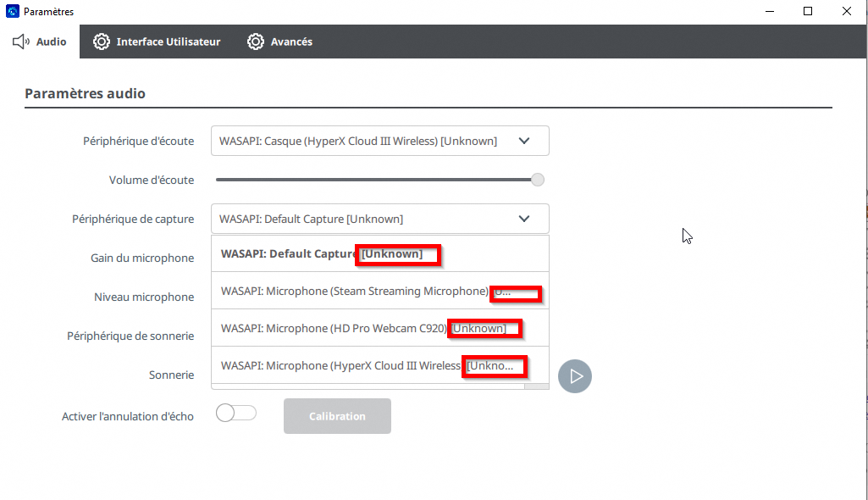The height and width of the screenshot is (500, 868).
Task: Toggle the Activer l'annulation d'écho switch
Action: point(236,414)
